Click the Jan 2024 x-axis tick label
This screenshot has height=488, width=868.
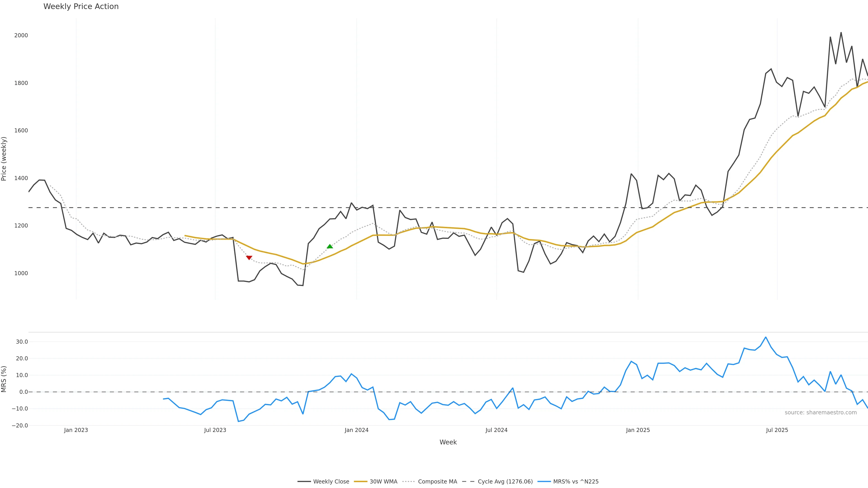point(356,430)
